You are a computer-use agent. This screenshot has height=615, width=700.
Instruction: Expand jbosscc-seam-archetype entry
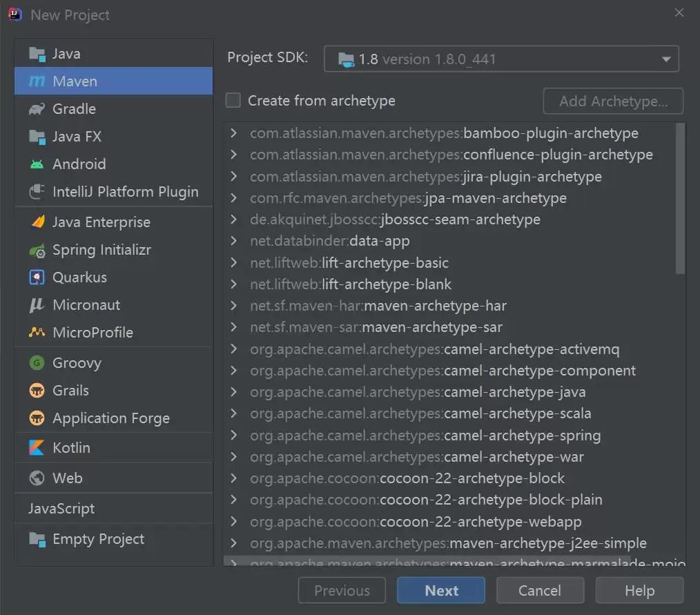233,219
